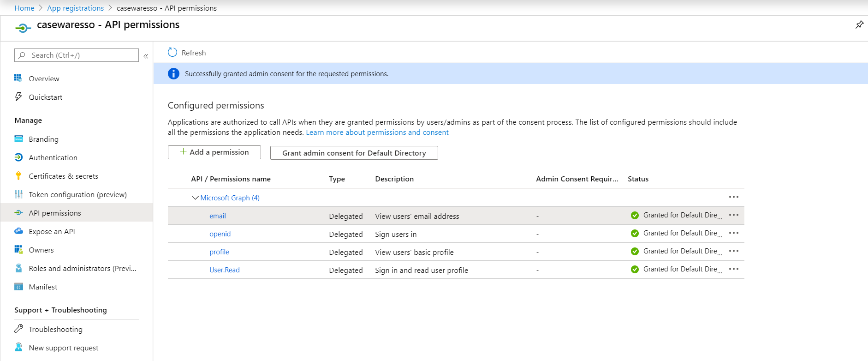Open Microsoft Graph group ellipsis menu
The height and width of the screenshot is (361, 868).
(733, 197)
